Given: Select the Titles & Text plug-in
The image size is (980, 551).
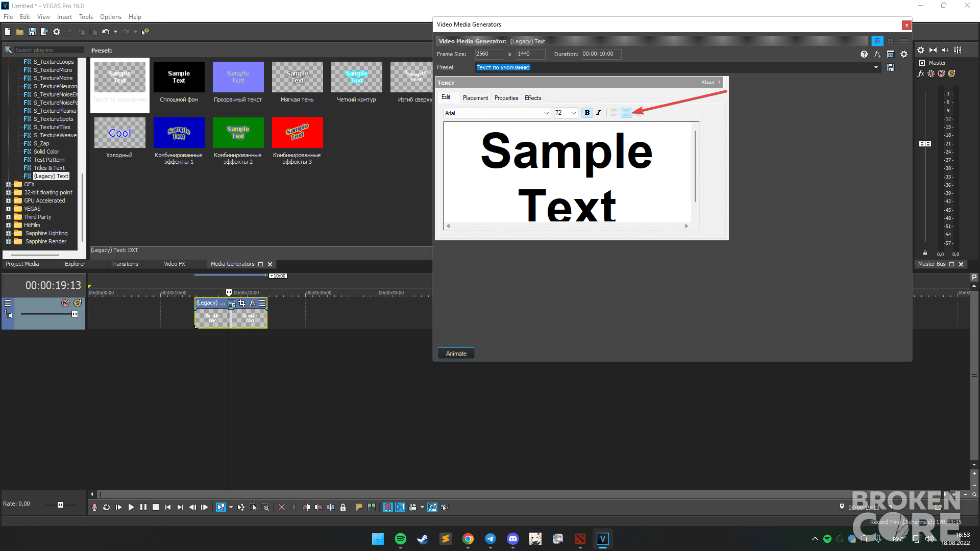Looking at the screenshot, I should [x=49, y=168].
